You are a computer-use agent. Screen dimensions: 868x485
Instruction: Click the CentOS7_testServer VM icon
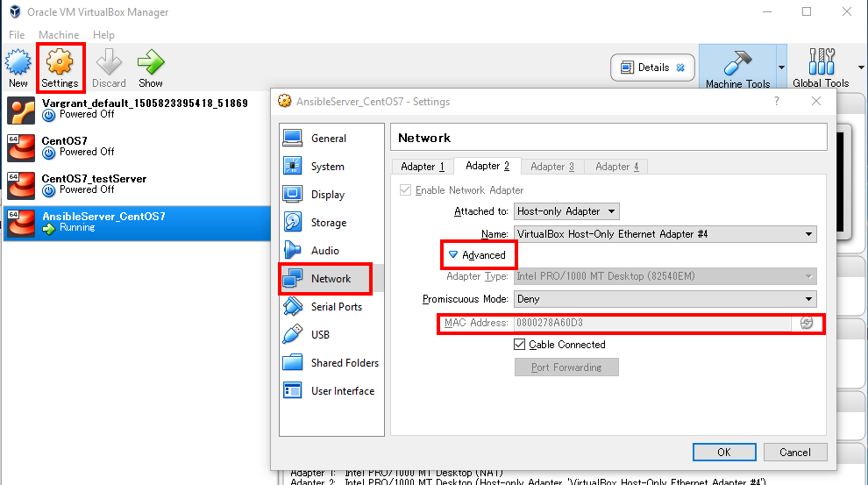(21, 185)
